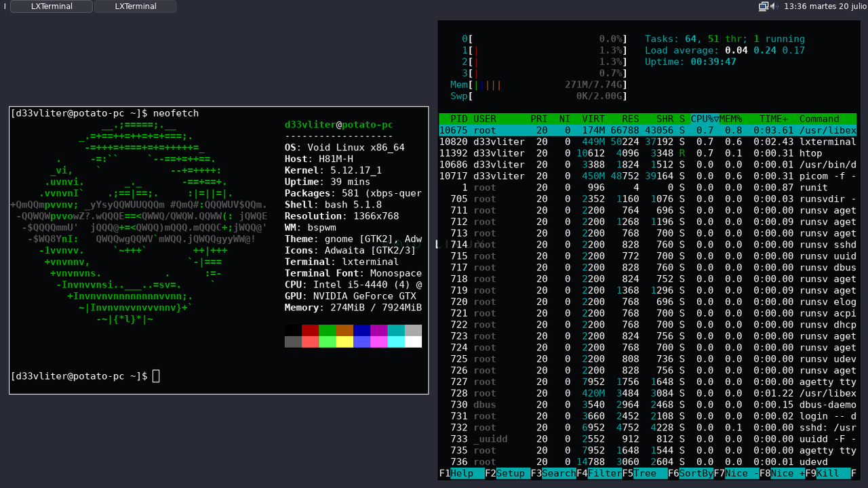
Task: Sort htop by the VIRT column header
Action: click(593, 119)
